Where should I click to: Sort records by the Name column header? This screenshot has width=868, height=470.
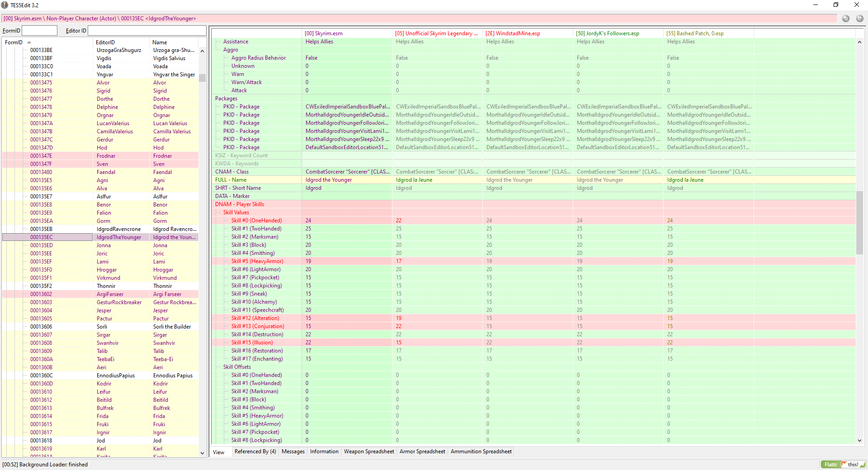pyautogui.click(x=174, y=42)
